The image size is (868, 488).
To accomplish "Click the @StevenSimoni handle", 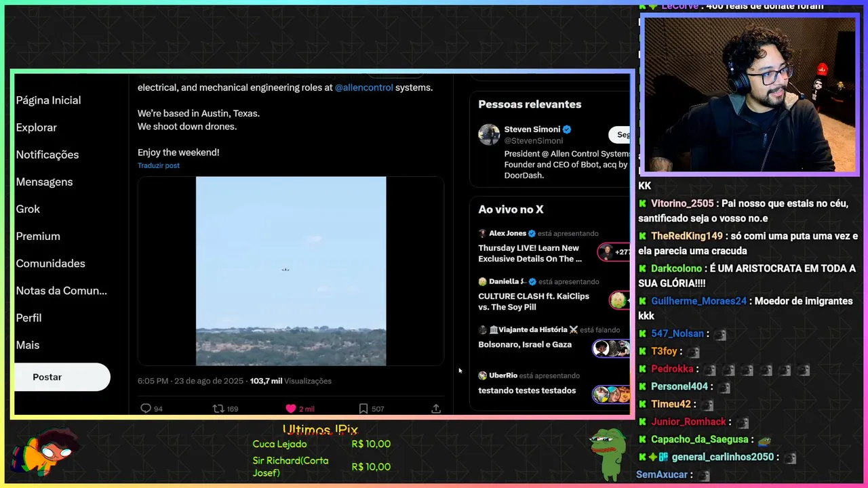I will 533,141.
